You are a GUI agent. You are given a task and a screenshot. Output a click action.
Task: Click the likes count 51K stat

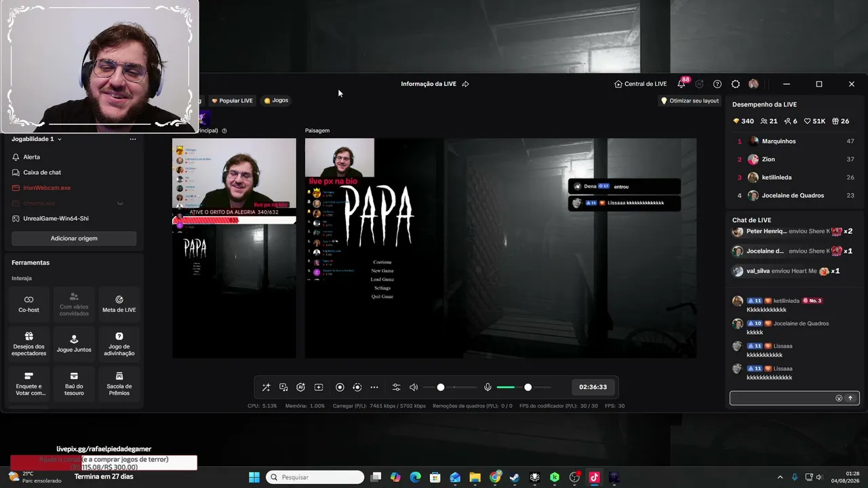pos(815,121)
